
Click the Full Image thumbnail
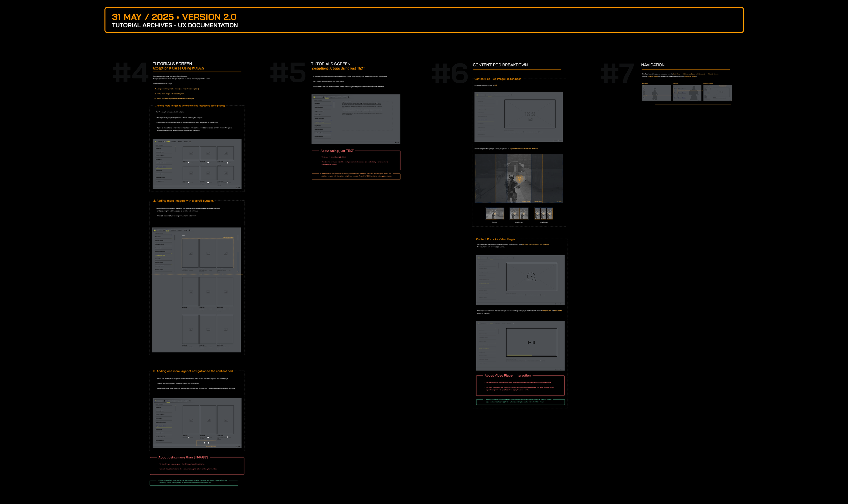495,214
